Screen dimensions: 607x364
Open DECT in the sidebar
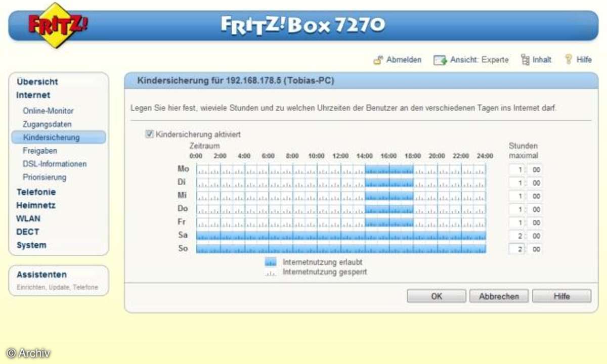pyautogui.click(x=27, y=232)
